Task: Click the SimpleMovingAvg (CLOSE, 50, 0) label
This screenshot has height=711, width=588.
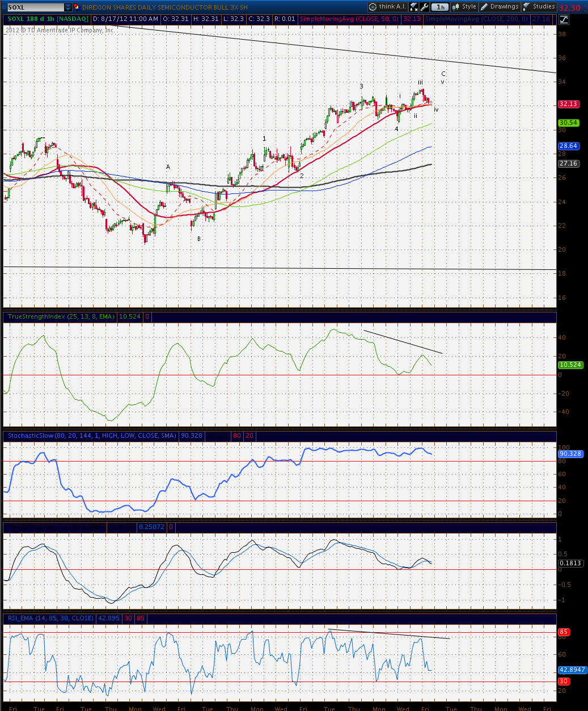Action: [x=350, y=19]
